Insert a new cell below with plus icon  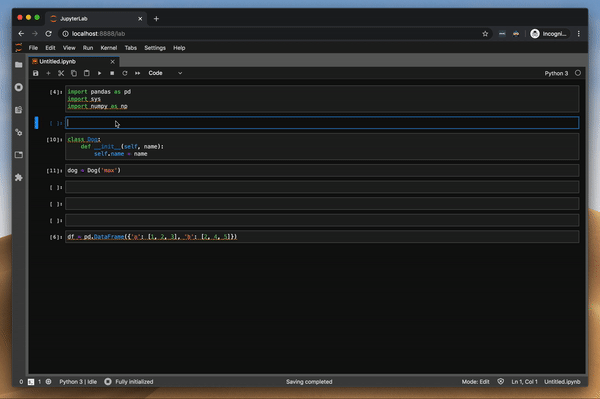(48, 73)
